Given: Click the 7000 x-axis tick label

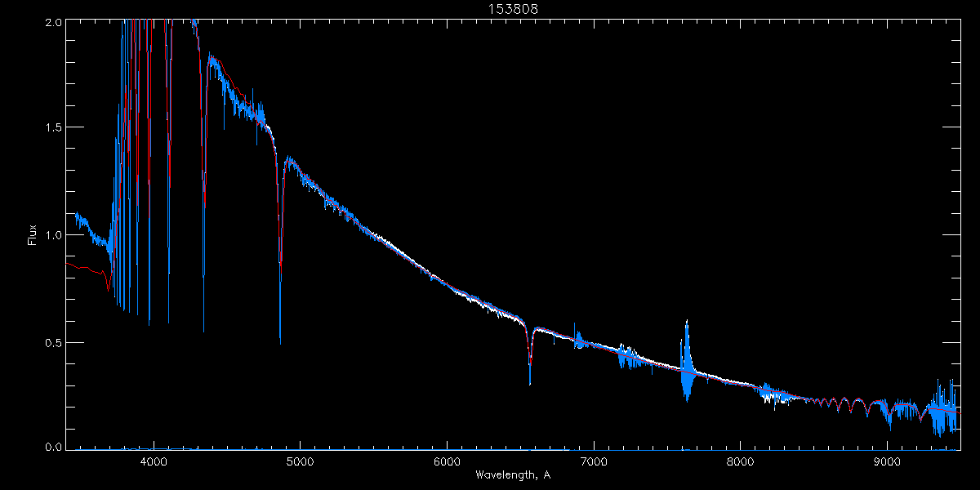Looking at the screenshot, I should [594, 461].
